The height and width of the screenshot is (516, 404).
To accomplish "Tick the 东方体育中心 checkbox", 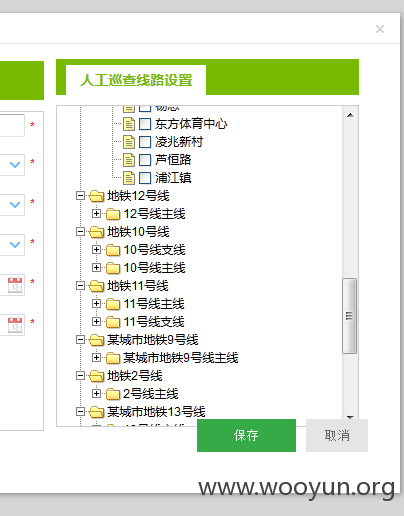I will (145, 124).
